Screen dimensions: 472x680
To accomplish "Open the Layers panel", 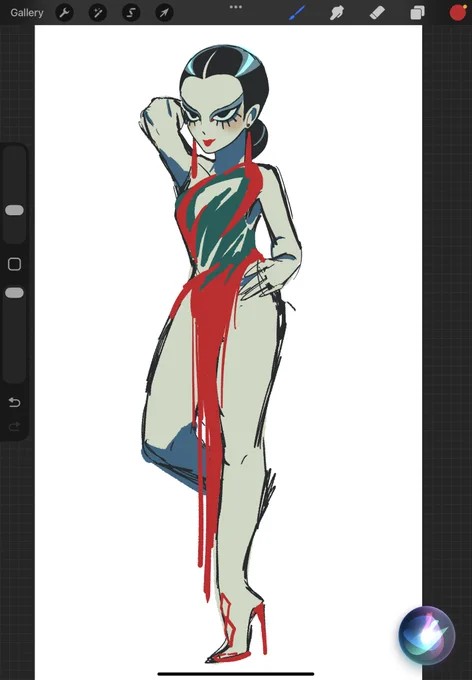I will (x=417, y=13).
